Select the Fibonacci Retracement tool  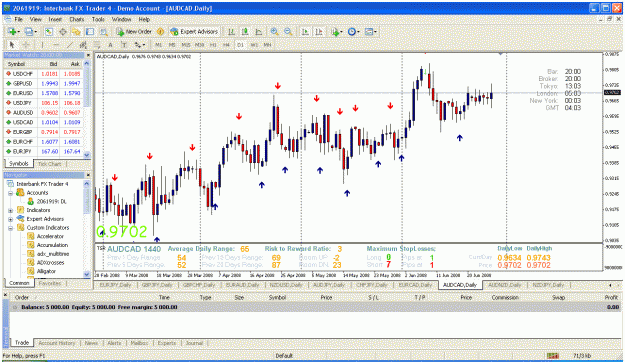click(x=97, y=45)
